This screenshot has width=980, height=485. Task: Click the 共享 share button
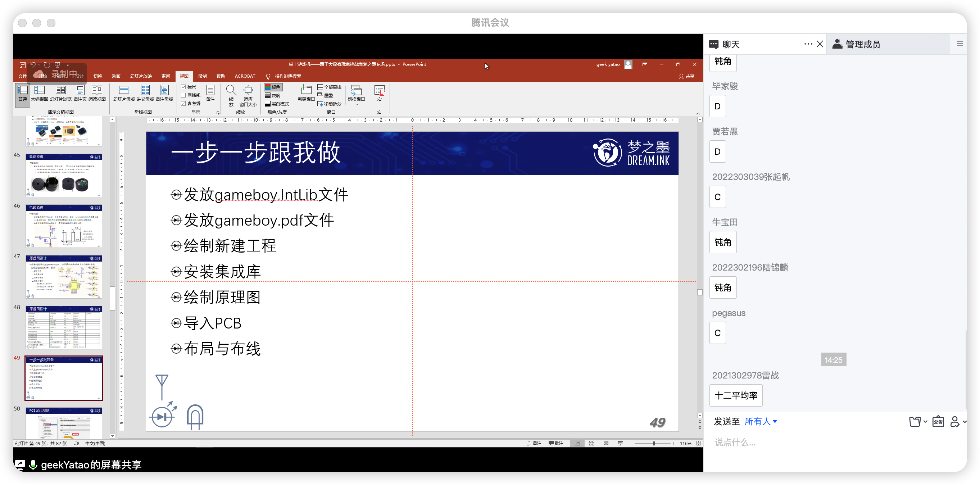(686, 76)
